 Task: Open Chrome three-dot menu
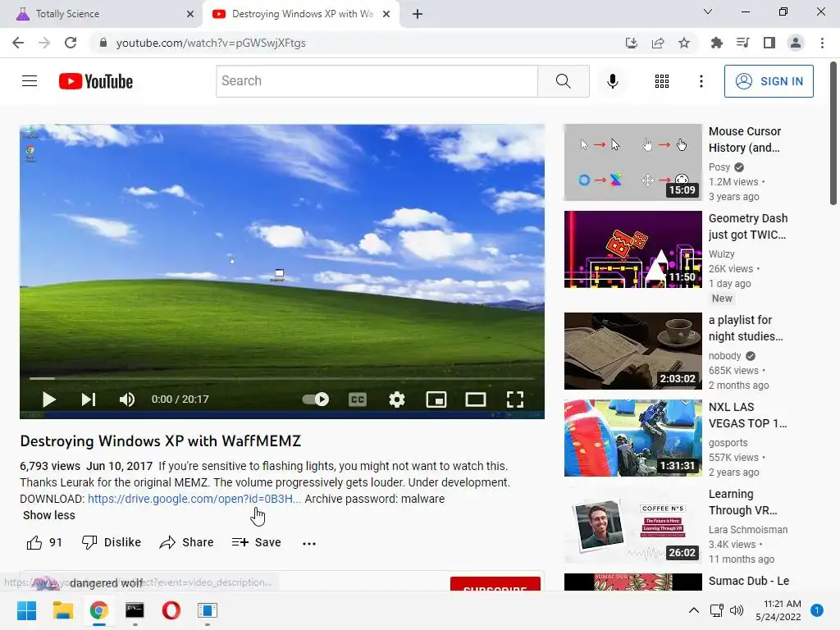(x=822, y=43)
